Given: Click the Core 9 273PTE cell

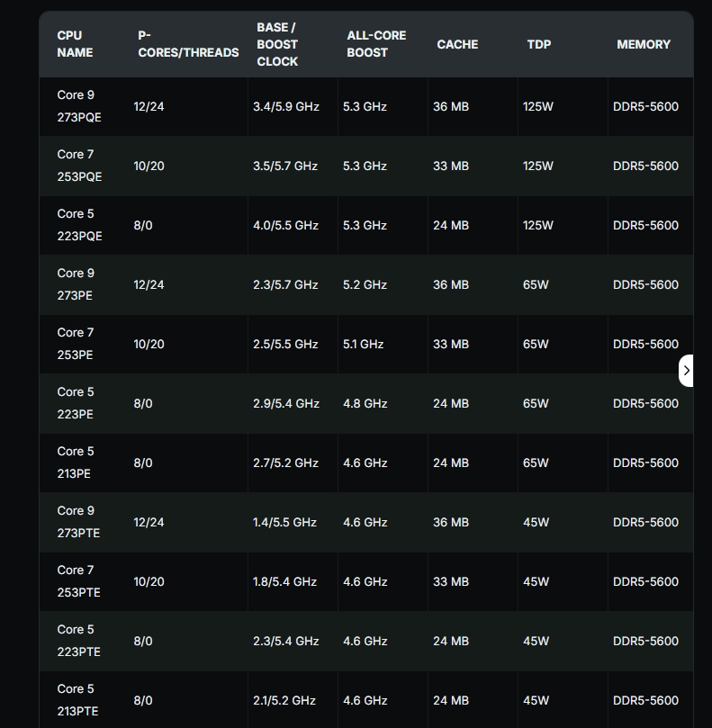Looking at the screenshot, I should click(x=78, y=522).
